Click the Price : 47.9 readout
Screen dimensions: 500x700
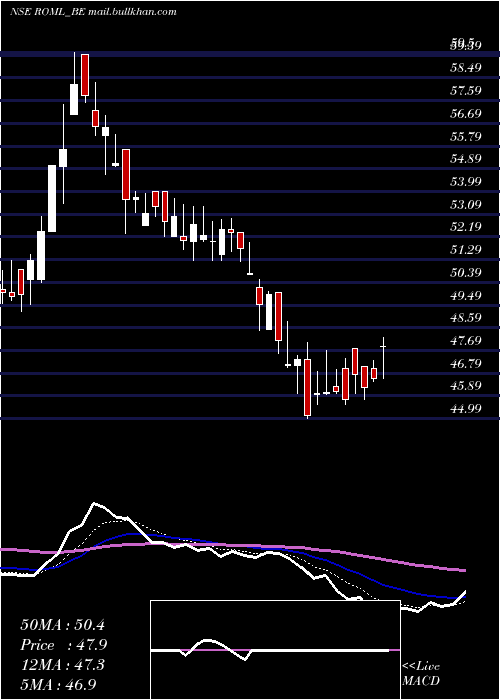pos(64,645)
